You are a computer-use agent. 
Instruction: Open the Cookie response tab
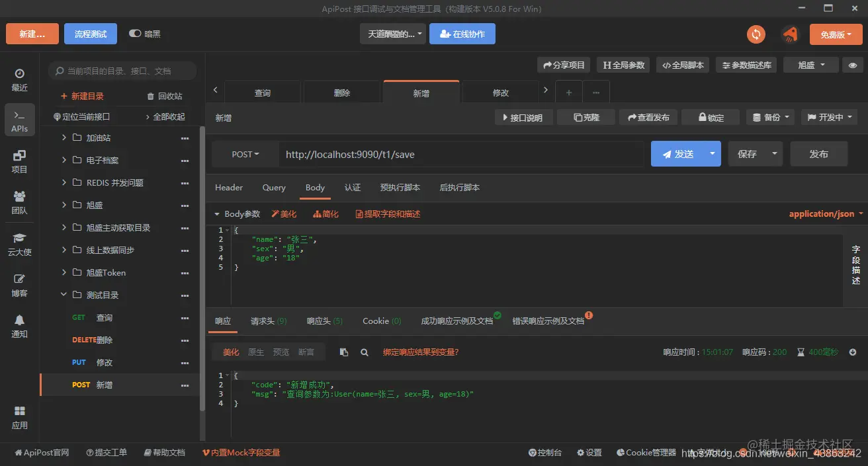[x=382, y=321]
